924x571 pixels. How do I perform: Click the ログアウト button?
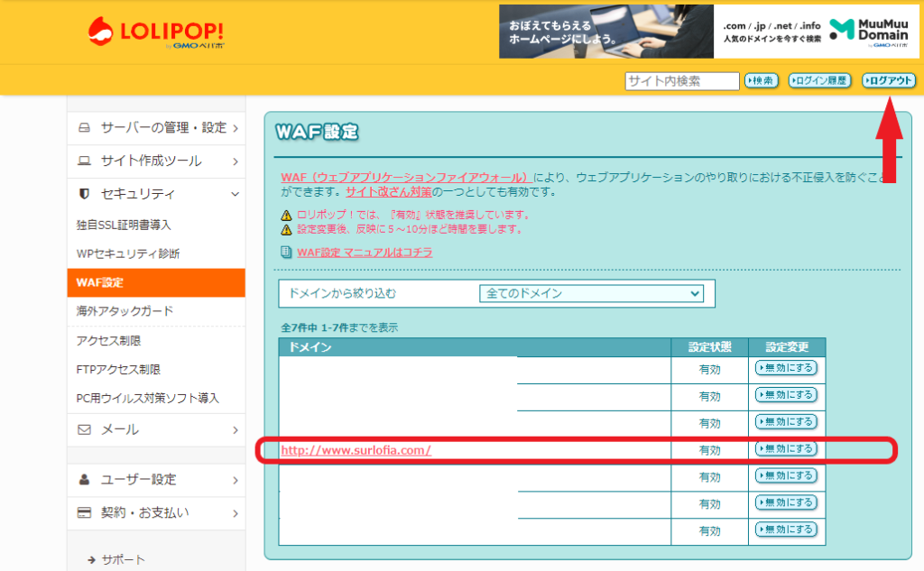(889, 80)
